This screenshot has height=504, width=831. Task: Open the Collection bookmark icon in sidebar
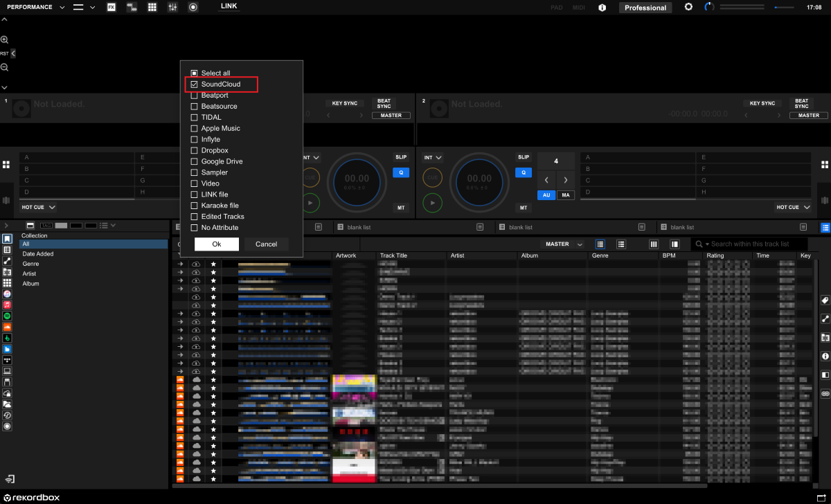[x=7, y=239]
